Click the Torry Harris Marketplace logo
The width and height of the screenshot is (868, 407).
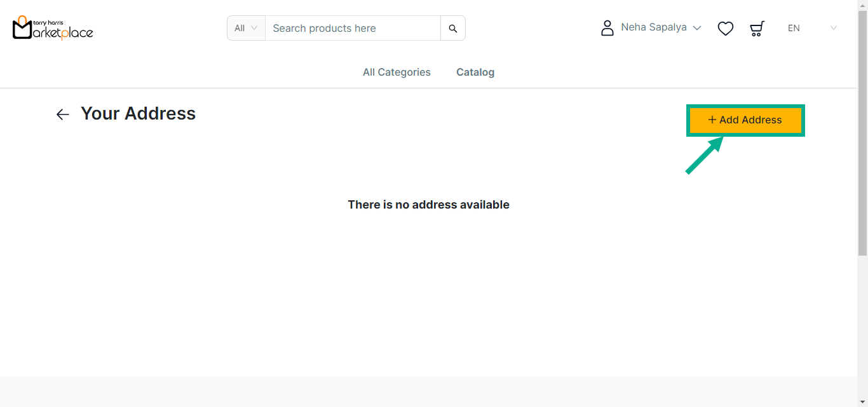[x=53, y=28]
